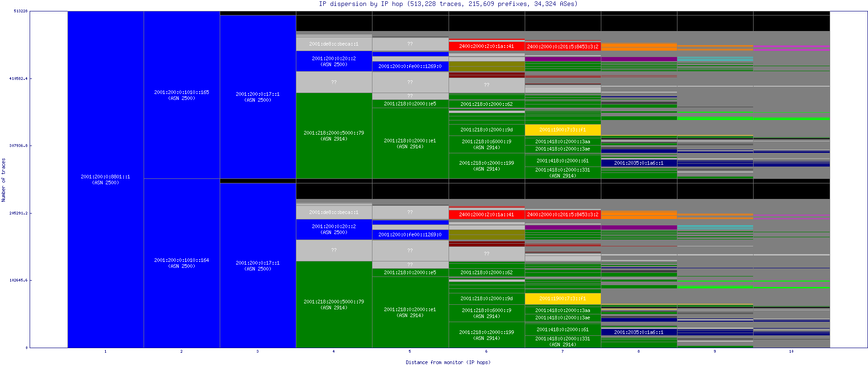Click lower-half red 2400:2000:2:0:1a::41 block
868x365 pixels.
click(x=487, y=214)
